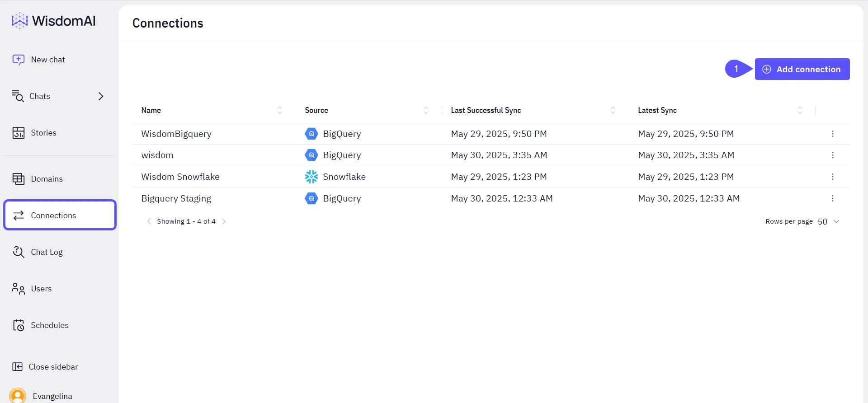Click latest sync May 29, 2025, 1:23 PM

(686, 177)
